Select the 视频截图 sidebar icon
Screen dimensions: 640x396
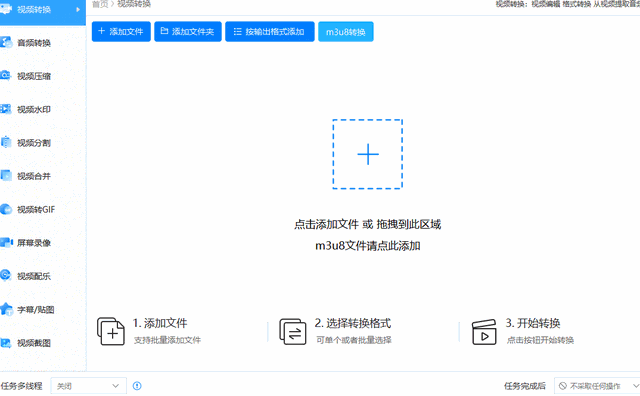(5, 343)
